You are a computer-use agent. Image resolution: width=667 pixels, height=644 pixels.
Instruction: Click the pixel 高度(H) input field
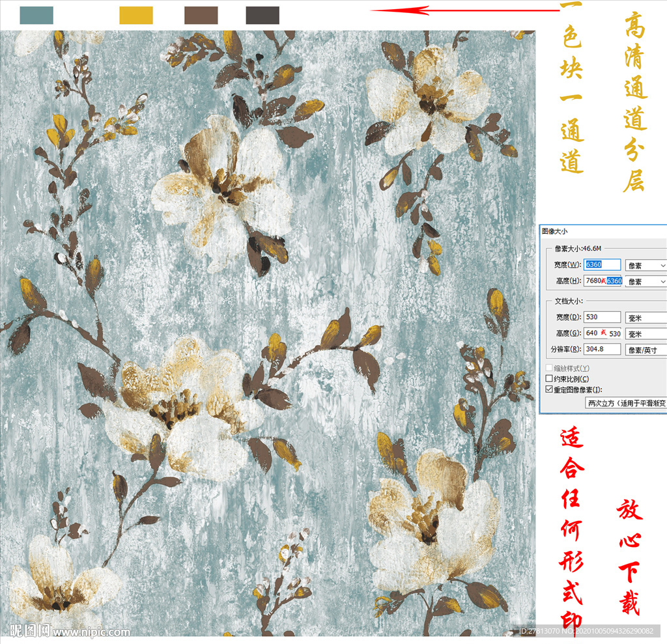click(x=603, y=281)
